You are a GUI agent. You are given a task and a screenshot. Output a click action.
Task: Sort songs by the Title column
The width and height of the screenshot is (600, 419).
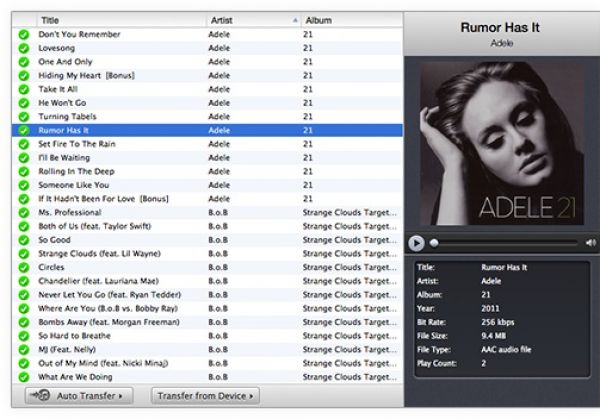tap(121, 20)
